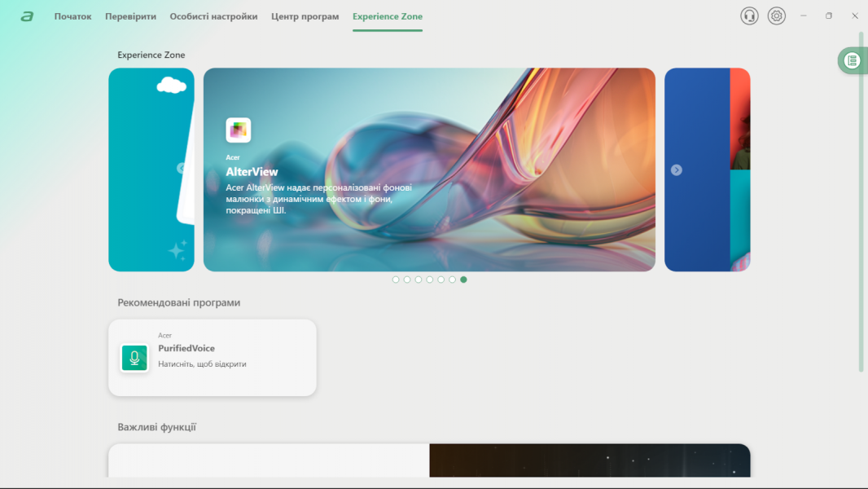Open the Особисті настройки tab
Image resolution: width=868 pixels, height=489 pixels.
[x=213, y=16]
